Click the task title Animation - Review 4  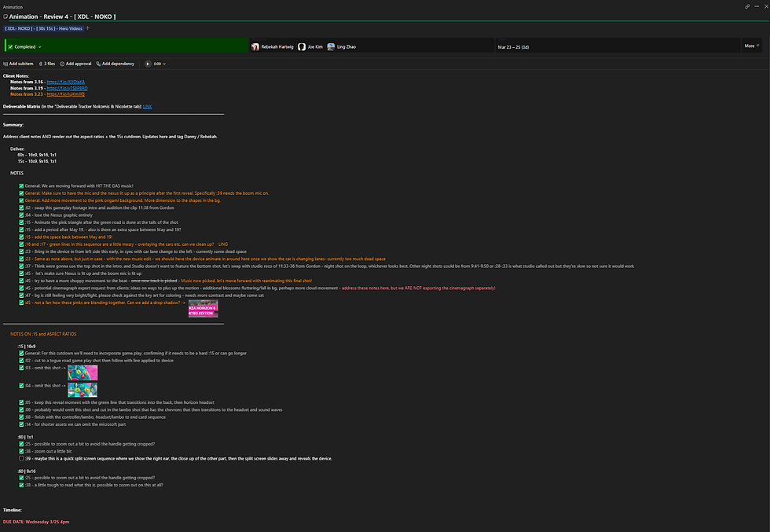62,17
